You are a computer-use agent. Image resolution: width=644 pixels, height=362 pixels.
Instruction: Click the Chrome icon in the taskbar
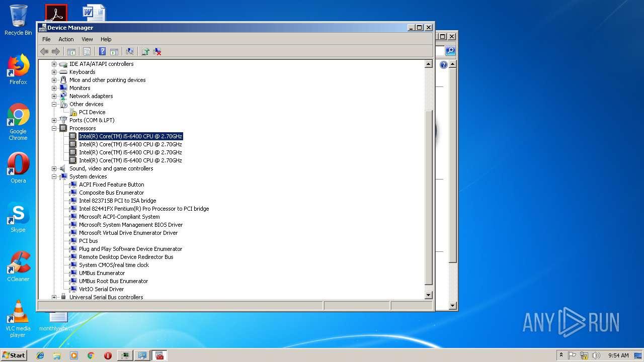[x=91, y=355]
